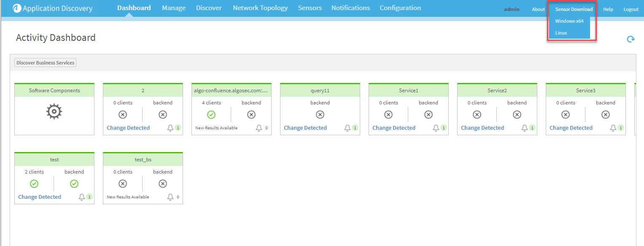Switch to the Network Topology tab
This screenshot has width=644, height=246.
click(260, 8)
